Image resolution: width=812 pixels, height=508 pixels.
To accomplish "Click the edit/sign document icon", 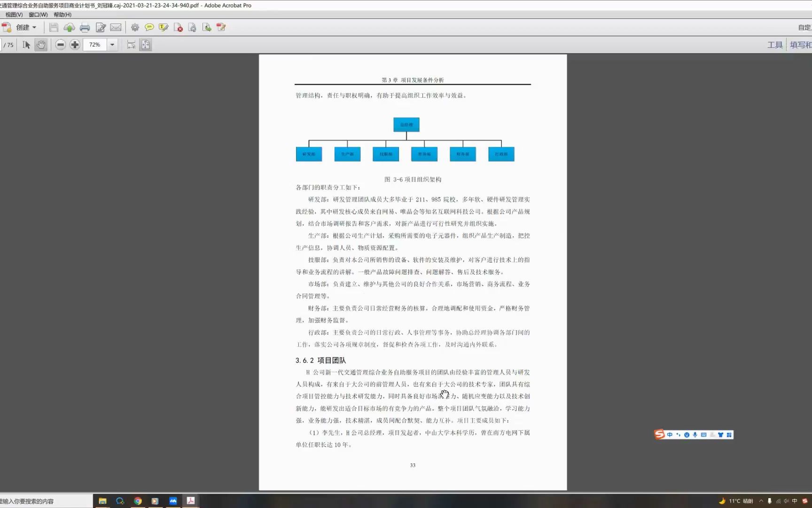I will 101,27.
